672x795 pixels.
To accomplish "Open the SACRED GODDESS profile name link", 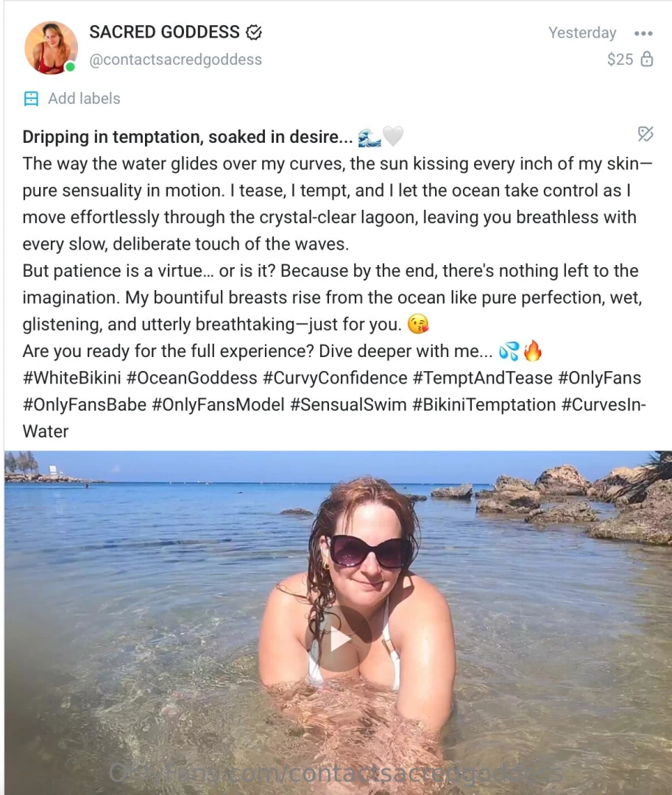I will click(164, 32).
